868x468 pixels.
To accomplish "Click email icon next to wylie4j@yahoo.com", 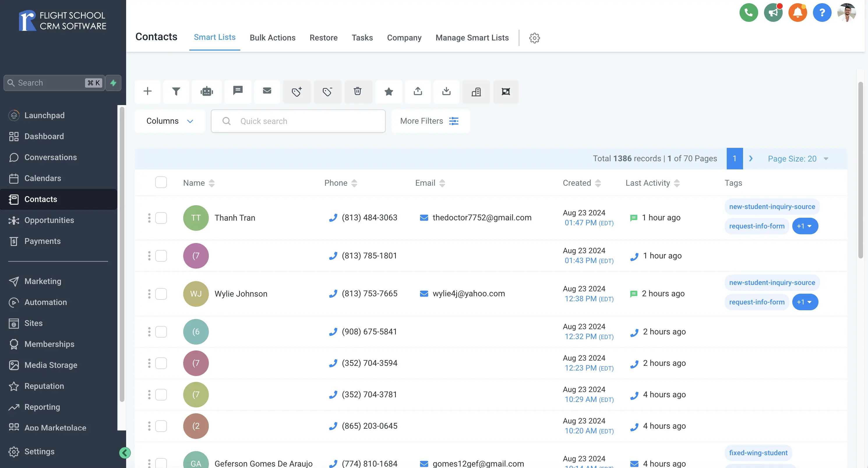I will (x=424, y=294).
